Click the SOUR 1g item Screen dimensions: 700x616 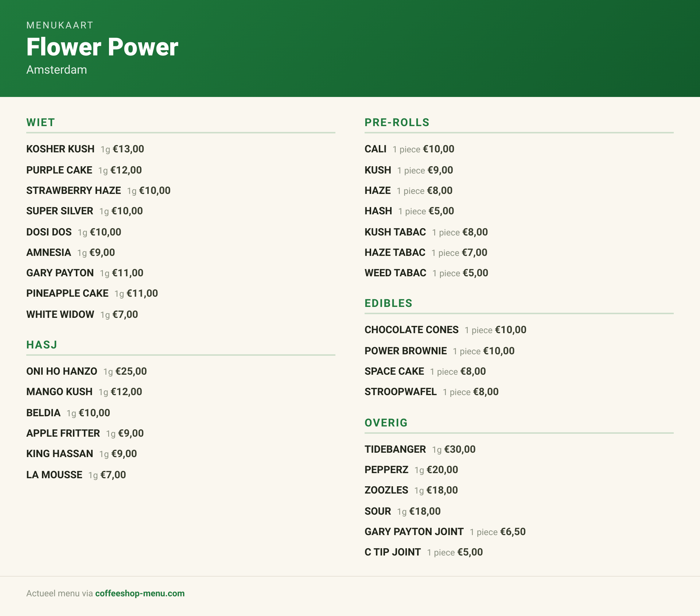coord(403,511)
